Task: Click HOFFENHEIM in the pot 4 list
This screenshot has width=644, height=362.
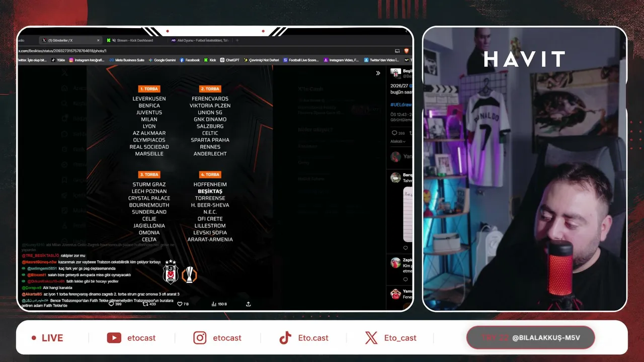Action: pos(210,185)
